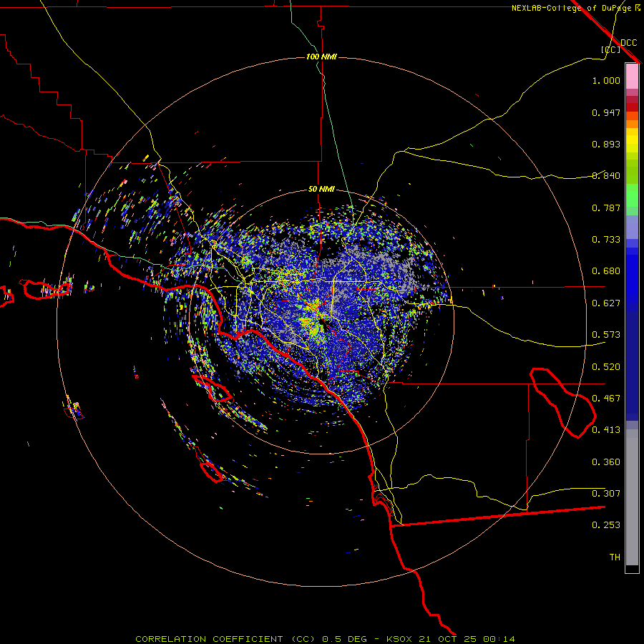The width and height of the screenshot is (644, 644).
Task: Click the 0.733 legend value
Action: pyautogui.click(x=606, y=240)
